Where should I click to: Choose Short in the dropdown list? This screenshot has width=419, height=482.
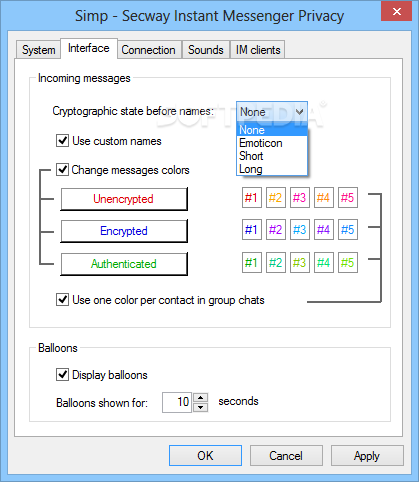point(272,156)
